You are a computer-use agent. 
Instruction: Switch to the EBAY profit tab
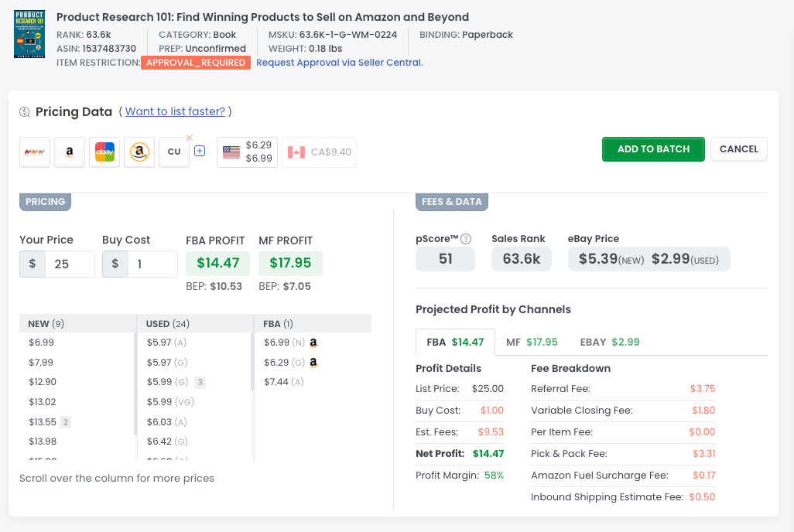click(609, 342)
